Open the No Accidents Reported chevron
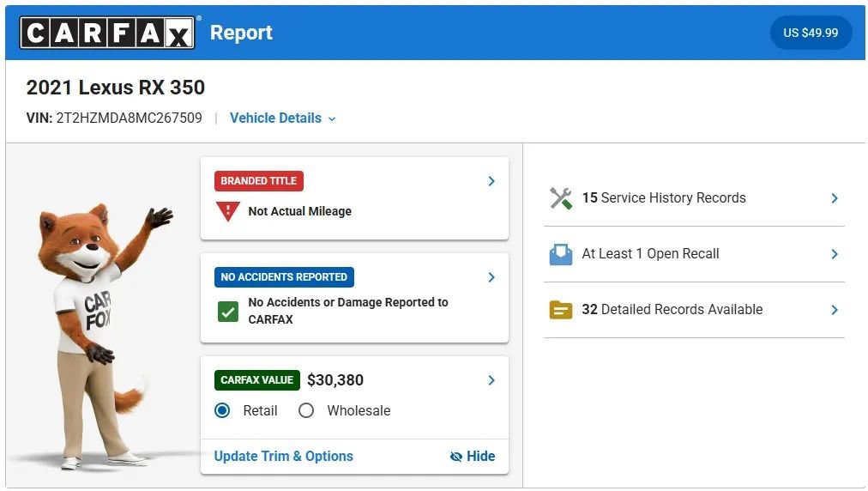 [491, 277]
